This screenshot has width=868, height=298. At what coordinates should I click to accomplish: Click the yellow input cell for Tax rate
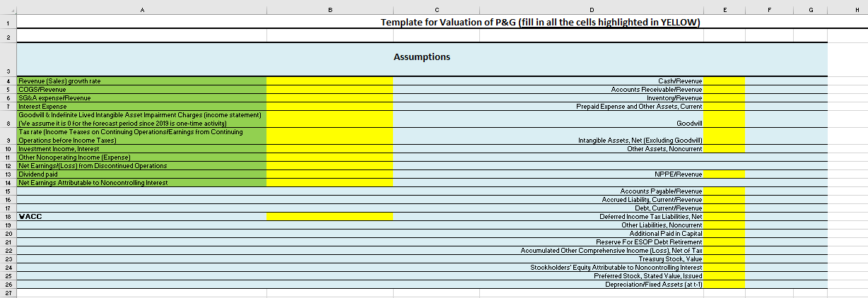point(329,136)
